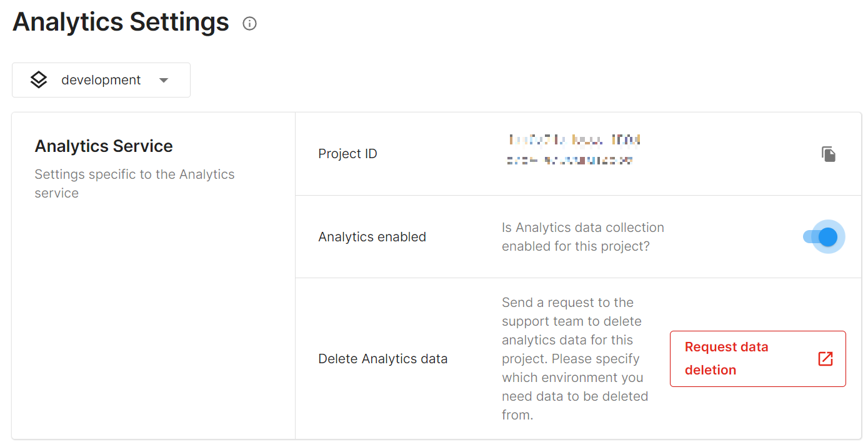
Task: Click the Project ID row label
Action: (x=347, y=154)
